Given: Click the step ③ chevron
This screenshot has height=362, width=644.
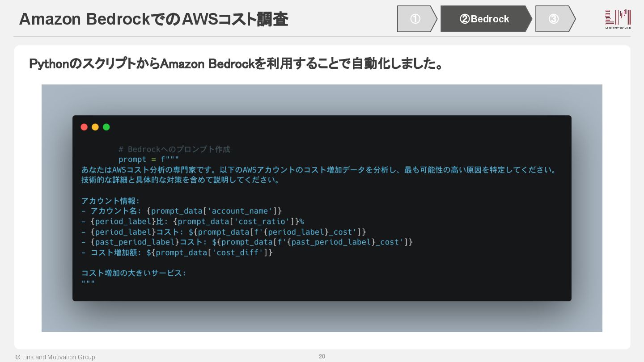Looking at the screenshot, I should click(x=555, y=19).
